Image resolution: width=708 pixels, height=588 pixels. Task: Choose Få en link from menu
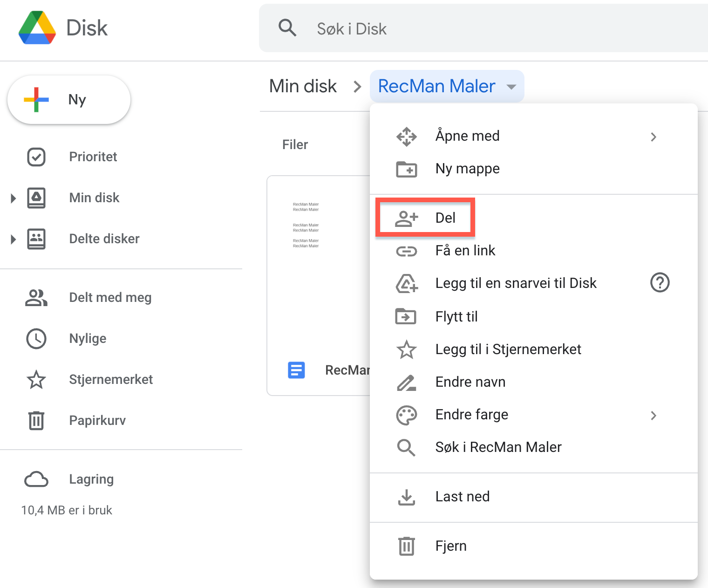[x=465, y=251]
